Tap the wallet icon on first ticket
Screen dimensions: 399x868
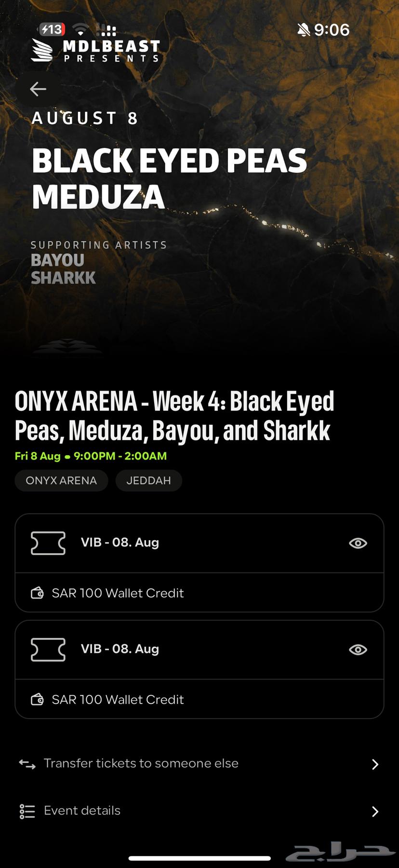click(37, 593)
